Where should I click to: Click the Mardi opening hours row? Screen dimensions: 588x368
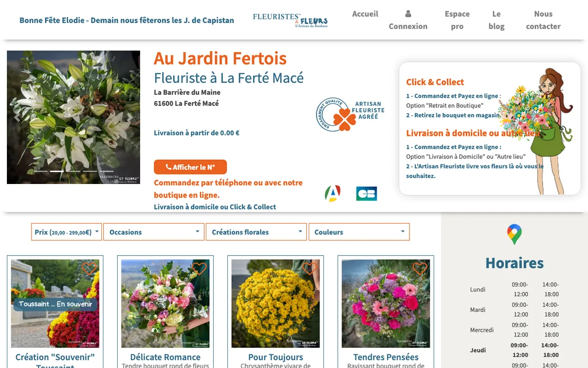pyautogui.click(x=514, y=310)
